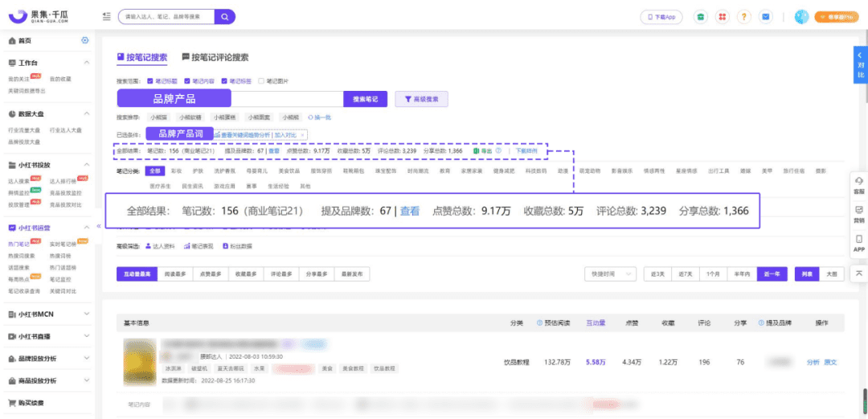Enable the 笔记图片 checkbox

point(261,81)
